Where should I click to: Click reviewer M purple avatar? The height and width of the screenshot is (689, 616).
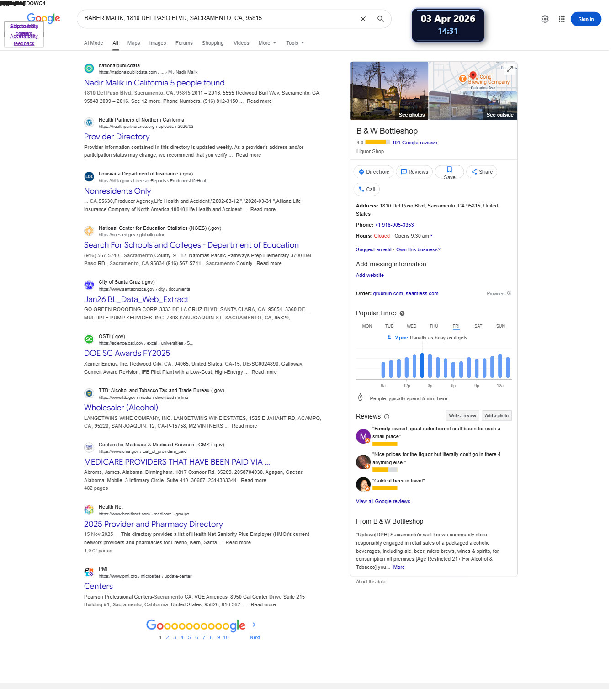tap(363, 436)
